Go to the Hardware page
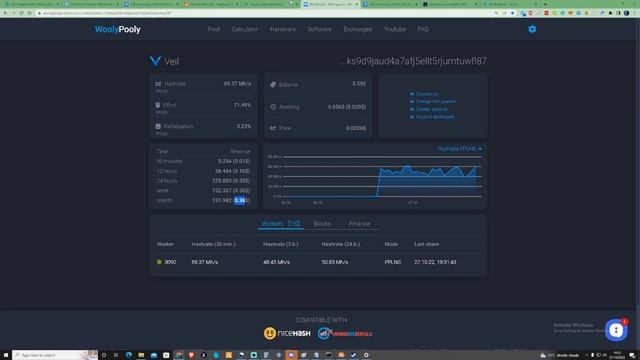The width and height of the screenshot is (640, 360). 282,29
